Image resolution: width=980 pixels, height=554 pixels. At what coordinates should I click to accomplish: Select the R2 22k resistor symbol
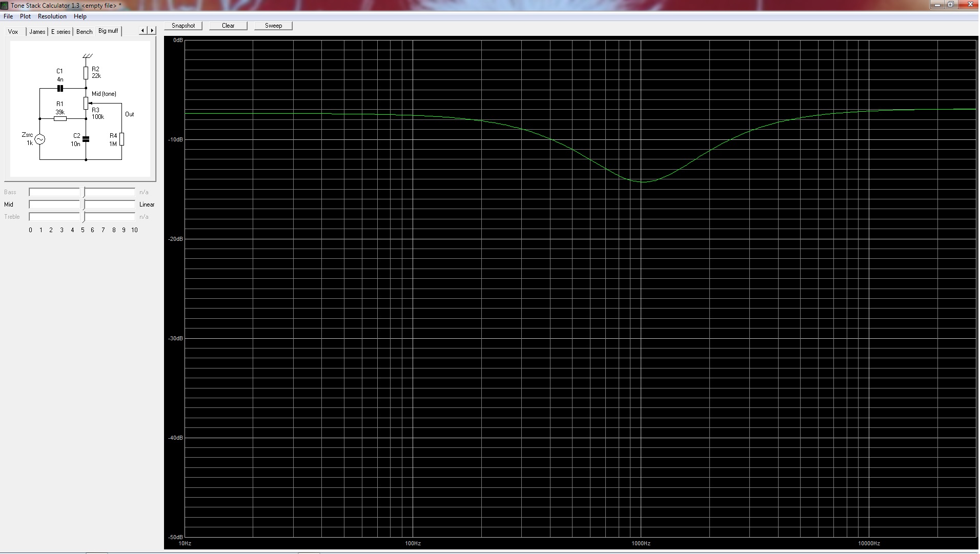[x=86, y=73]
